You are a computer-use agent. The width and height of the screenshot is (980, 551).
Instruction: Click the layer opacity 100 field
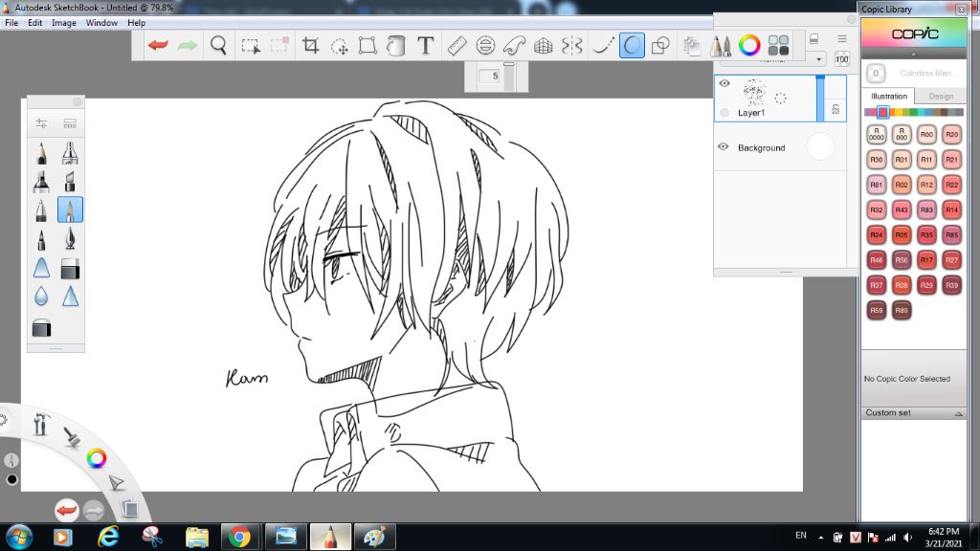(842, 59)
